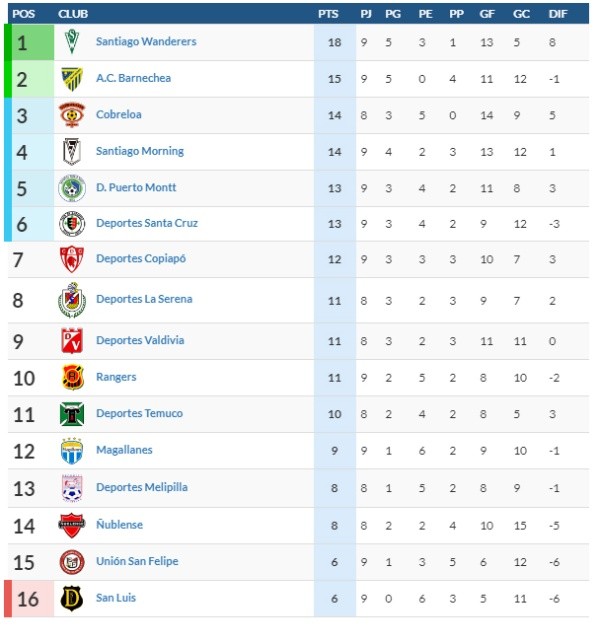Click the Cobreloa club crest icon
600x642 pixels.
(72, 115)
